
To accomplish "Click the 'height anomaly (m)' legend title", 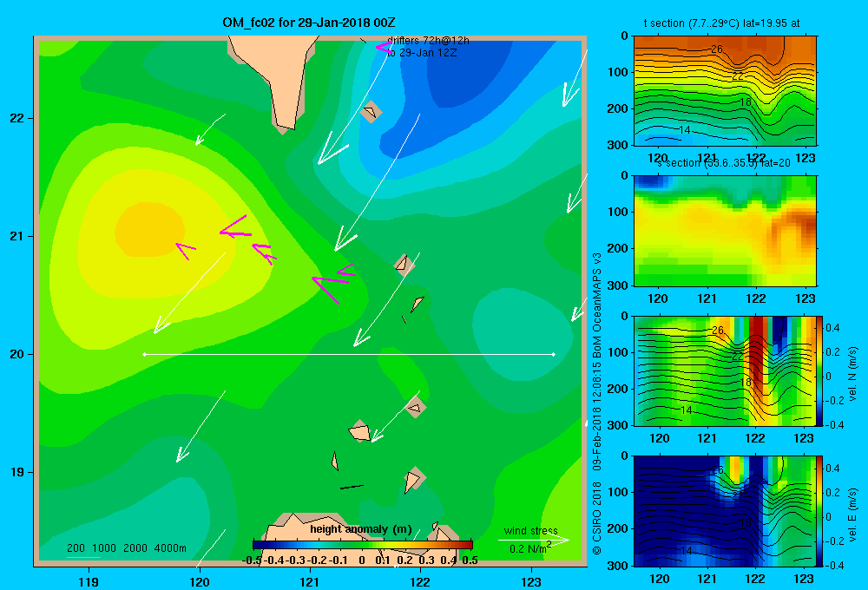I will [x=361, y=529].
